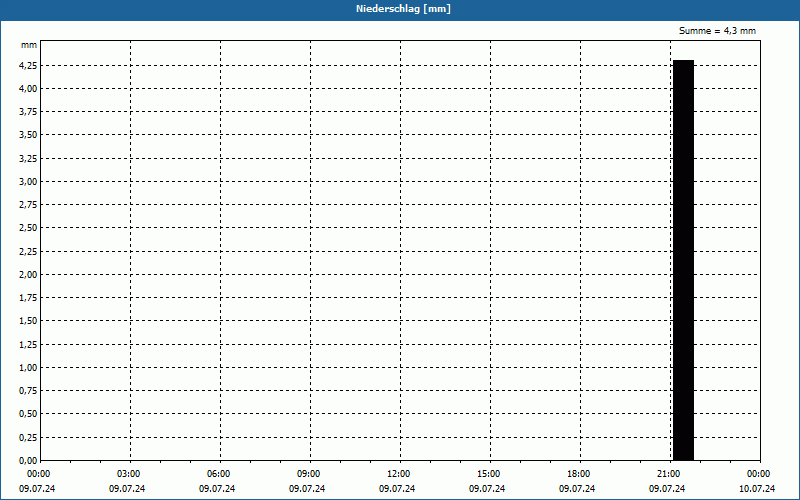Click the 12:00 time axis label
800x500 pixels.
[398, 474]
